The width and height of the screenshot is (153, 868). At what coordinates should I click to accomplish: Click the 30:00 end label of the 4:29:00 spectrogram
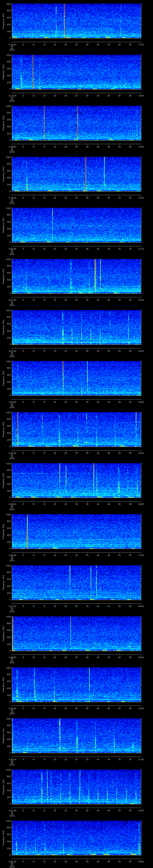click(141, 708)
